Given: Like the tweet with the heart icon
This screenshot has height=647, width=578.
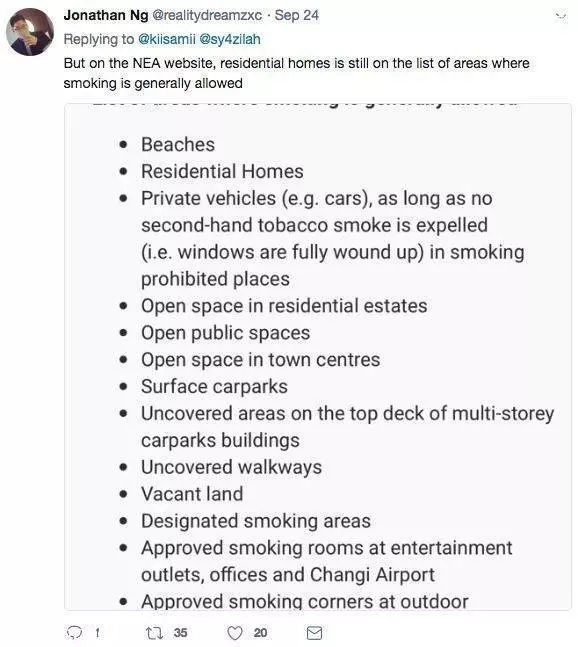Looking at the screenshot, I should (235, 633).
